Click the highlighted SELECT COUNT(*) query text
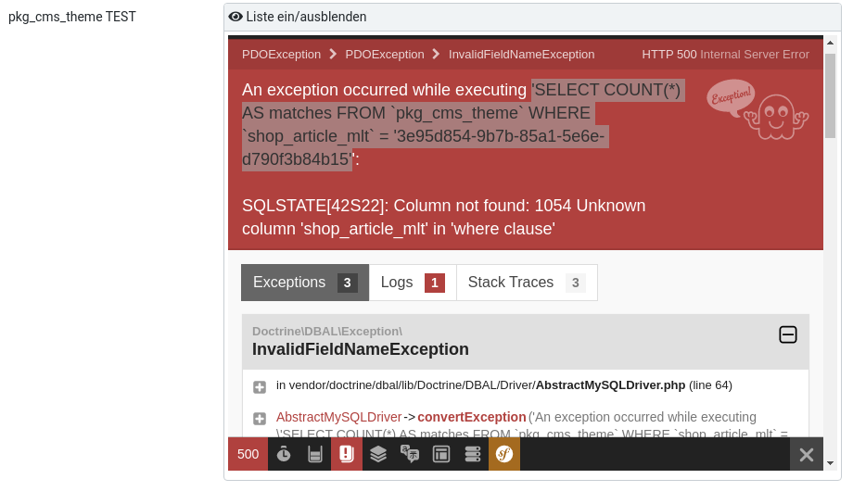The height and width of the screenshot is (504, 853). (462, 124)
